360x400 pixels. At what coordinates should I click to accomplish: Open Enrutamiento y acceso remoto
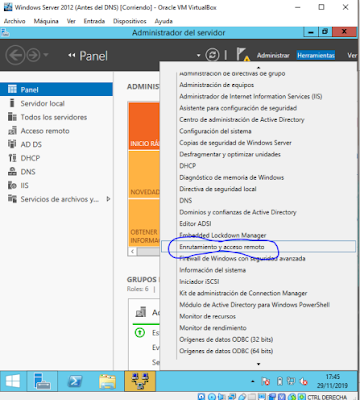pyautogui.click(x=258, y=247)
